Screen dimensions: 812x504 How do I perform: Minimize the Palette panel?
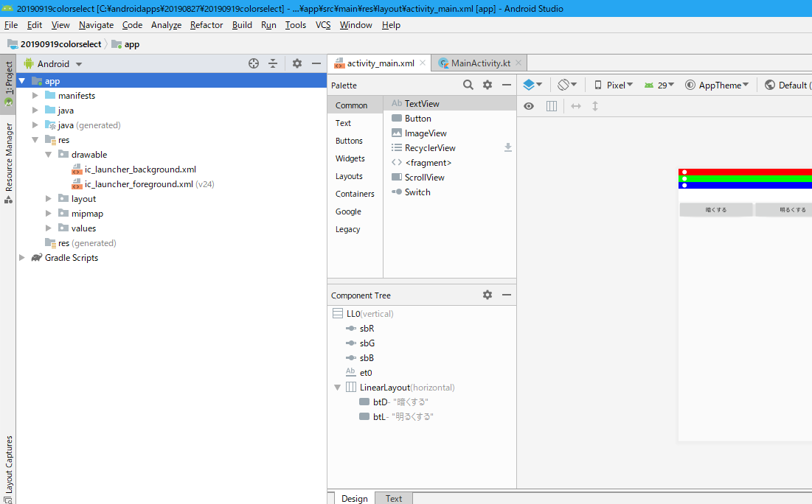coord(507,85)
